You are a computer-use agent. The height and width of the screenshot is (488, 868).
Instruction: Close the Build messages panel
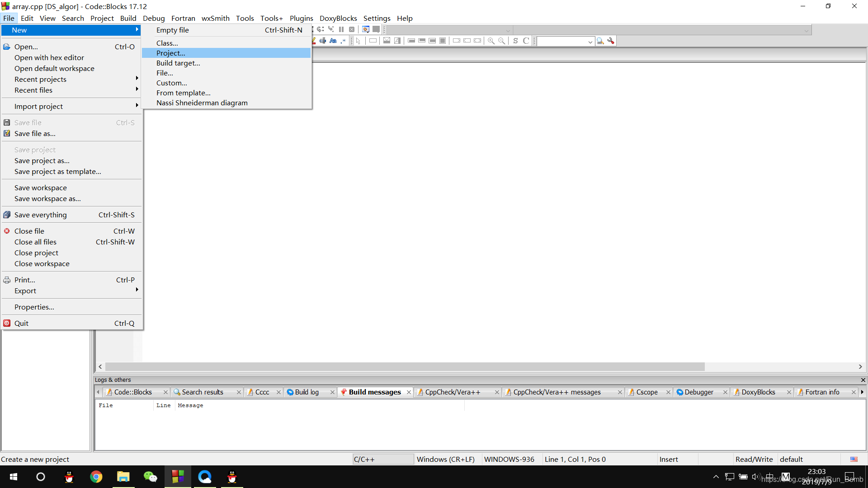coord(408,392)
